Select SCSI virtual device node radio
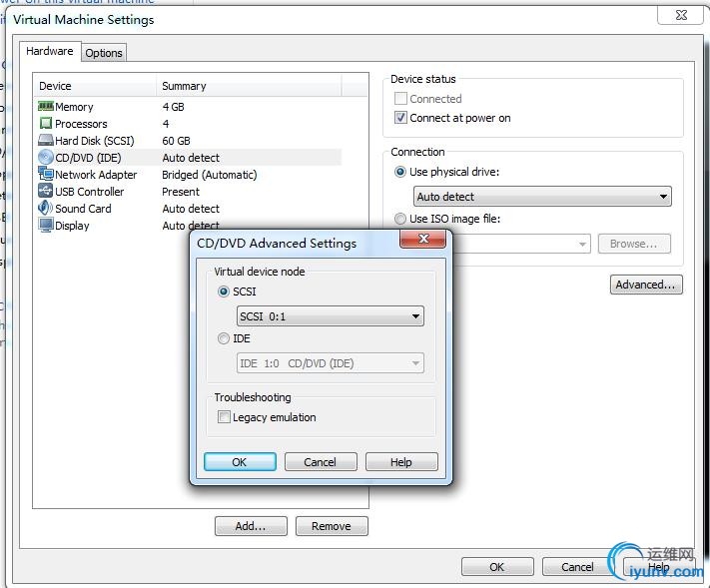710x588 pixels. (224, 292)
